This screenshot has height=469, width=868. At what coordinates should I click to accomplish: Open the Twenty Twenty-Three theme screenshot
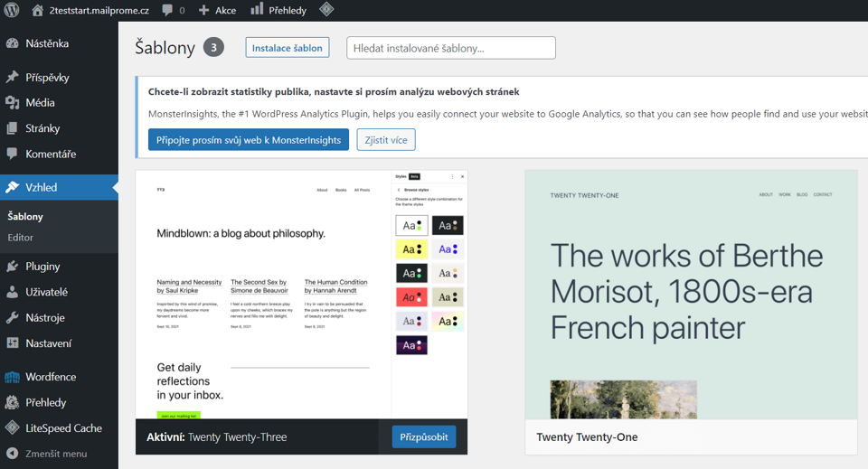pyautogui.click(x=302, y=295)
